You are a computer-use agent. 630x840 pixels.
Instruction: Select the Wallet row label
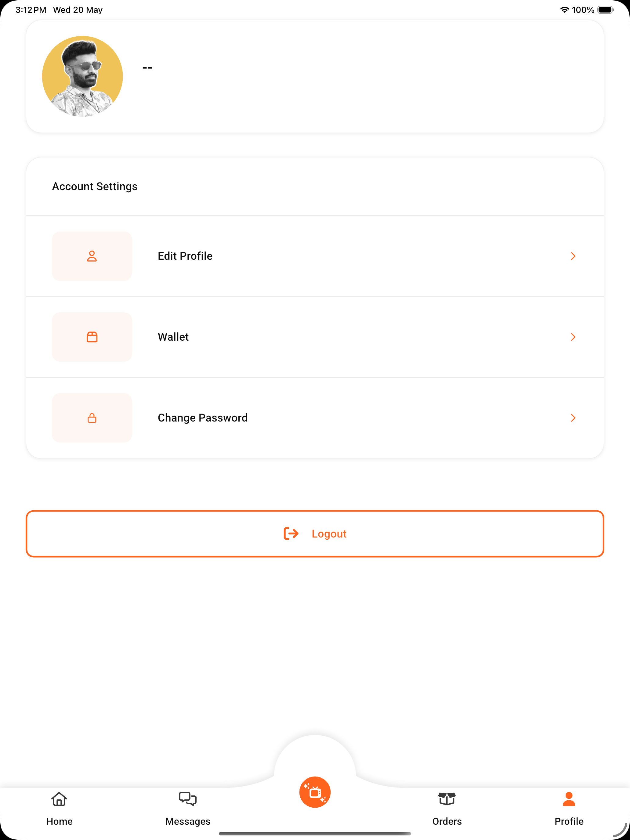click(173, 337)
